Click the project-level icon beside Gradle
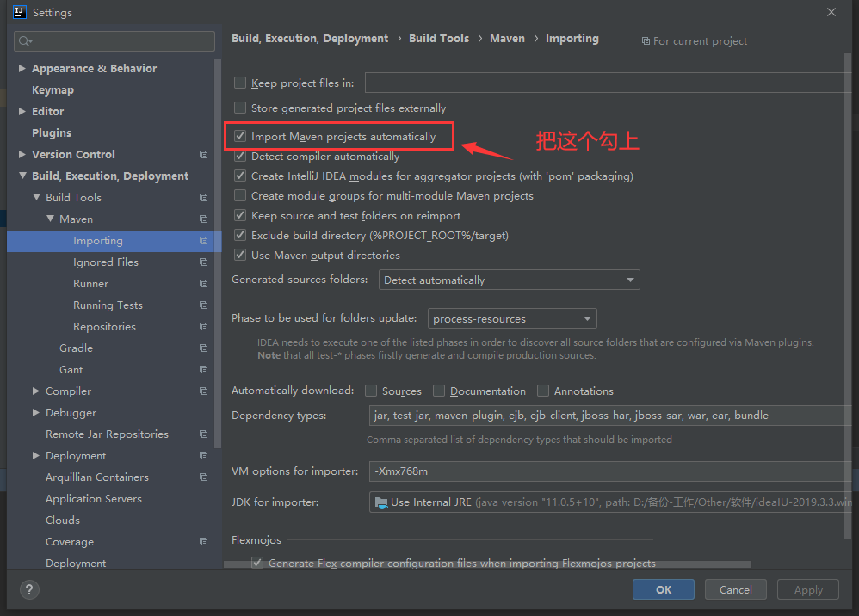859x616 pixels. (x=204, y=348)
